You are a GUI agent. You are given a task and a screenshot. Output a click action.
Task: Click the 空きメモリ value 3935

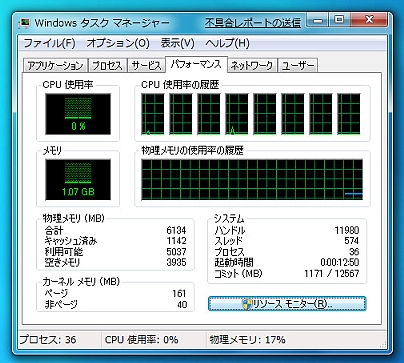coord(176,262)
